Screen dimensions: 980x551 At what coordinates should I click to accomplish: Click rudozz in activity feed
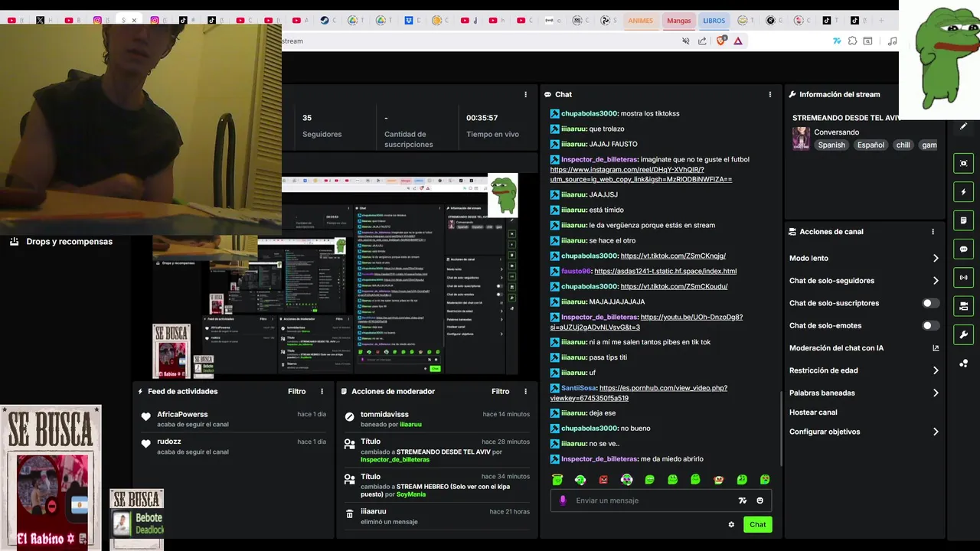tap(170, 442)
